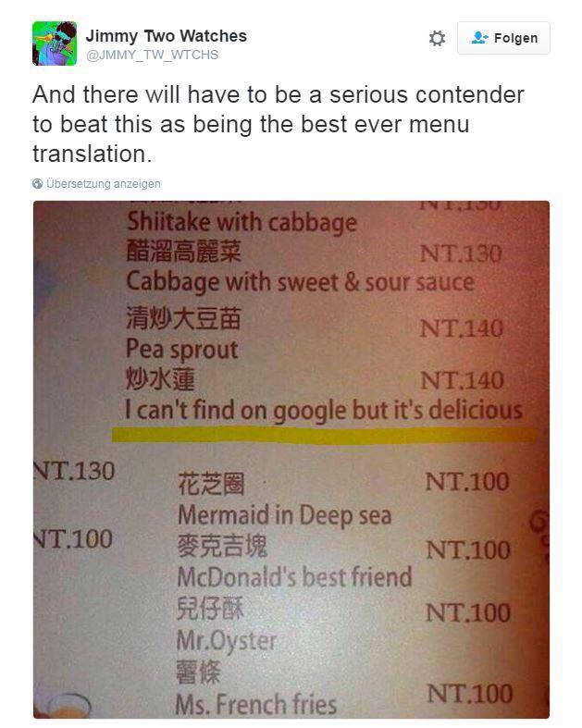Screen dimensions: 582x728
Task: Click the yellow highlight line in the photo
Action: pyautogui.click(x=322, y=433)
